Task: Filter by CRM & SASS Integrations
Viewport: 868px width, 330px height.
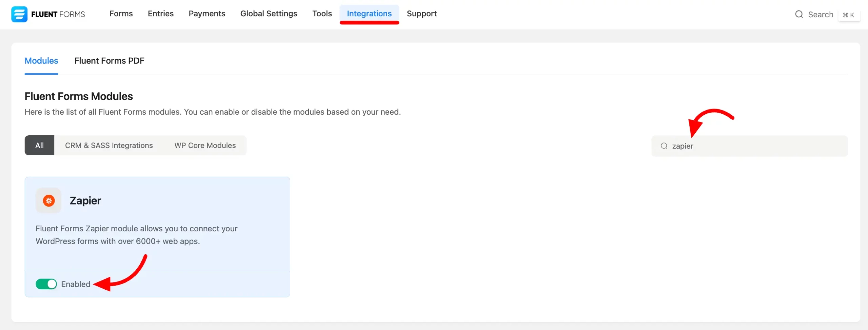Action: pyautogui.click(x=109, y=145)
